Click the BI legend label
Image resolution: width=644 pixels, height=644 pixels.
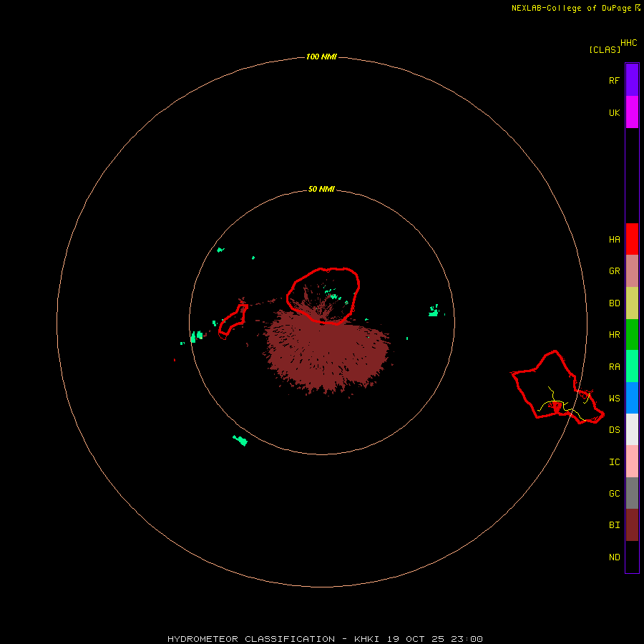click(x=614, y=525)
